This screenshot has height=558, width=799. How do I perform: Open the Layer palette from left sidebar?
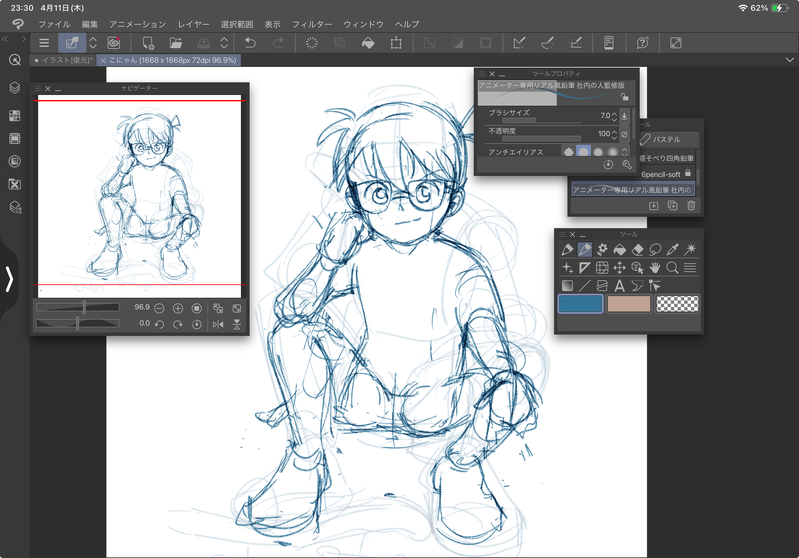tap(15, 88)
